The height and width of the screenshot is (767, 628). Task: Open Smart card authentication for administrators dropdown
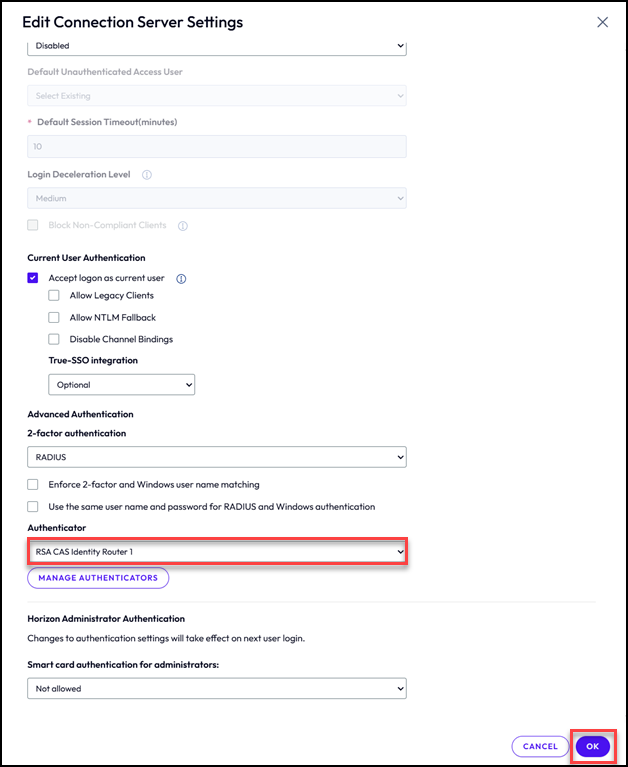click(216, 689)
